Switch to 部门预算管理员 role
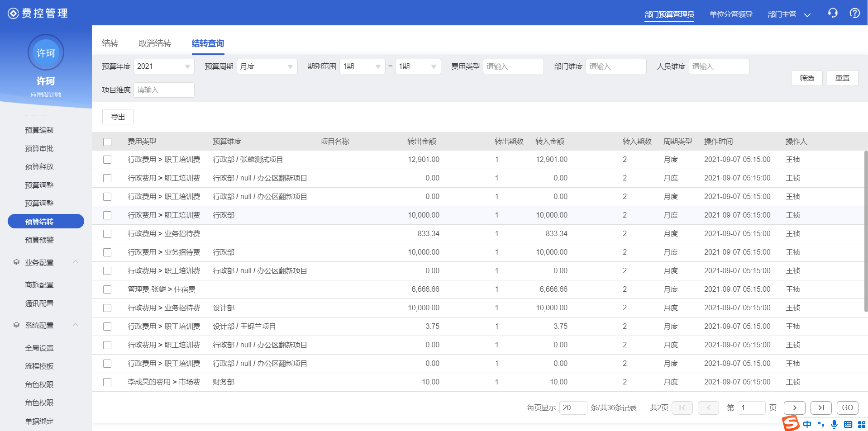Viewport: 868px width, 431px height. coord(669,14)
